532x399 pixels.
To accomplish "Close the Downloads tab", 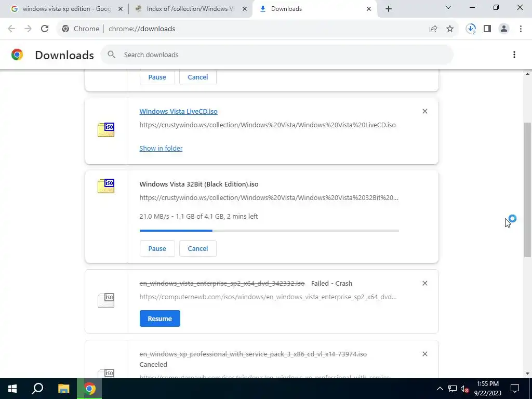I will (x=369, y=9).
